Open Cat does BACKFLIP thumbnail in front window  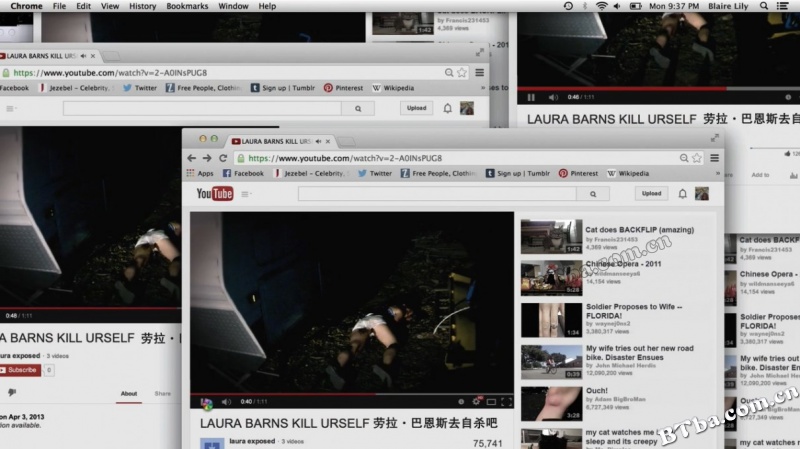552,237
